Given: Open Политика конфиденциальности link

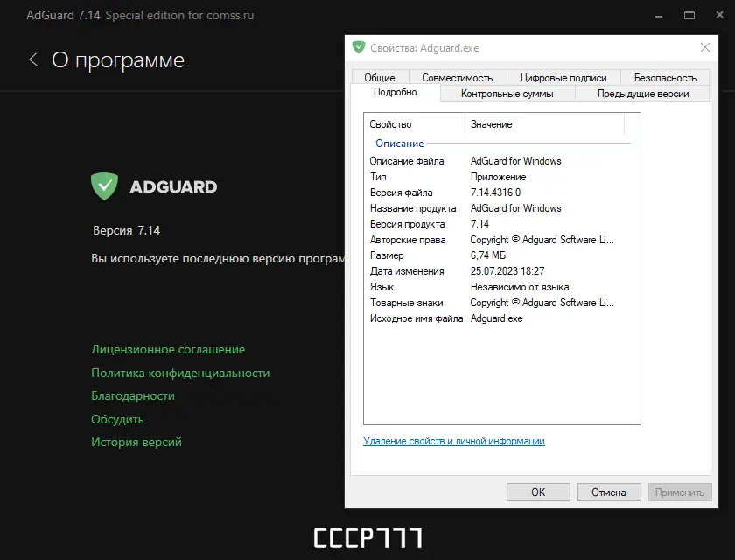Looking at the screenshot, I should tap(180, 373).
